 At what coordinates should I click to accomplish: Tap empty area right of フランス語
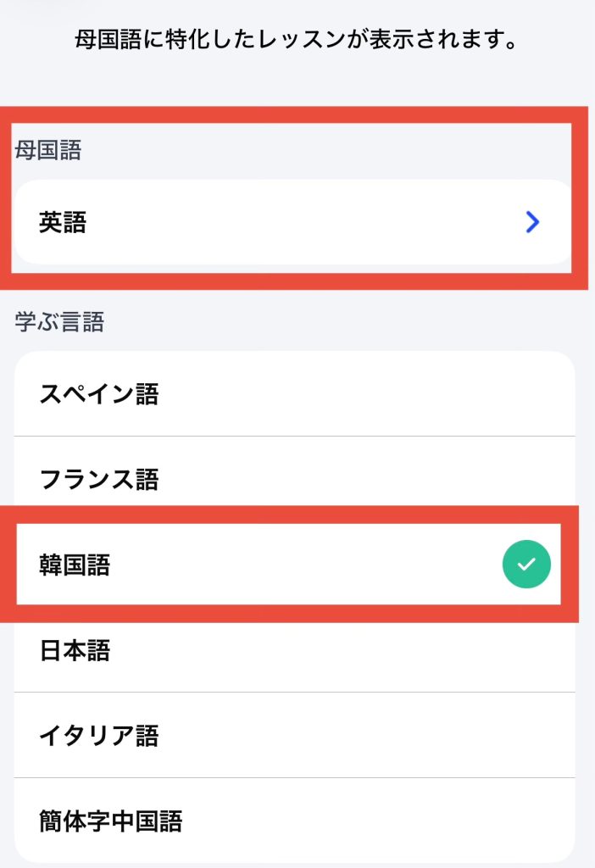(x=365, y=479)
